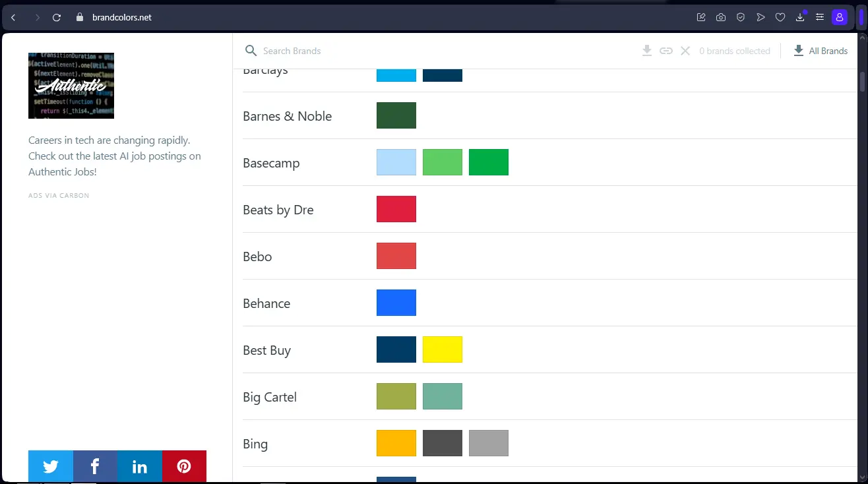868x484 pixels.
Task: Open the Authentic Jobs ad image
Action: [71, 86]
